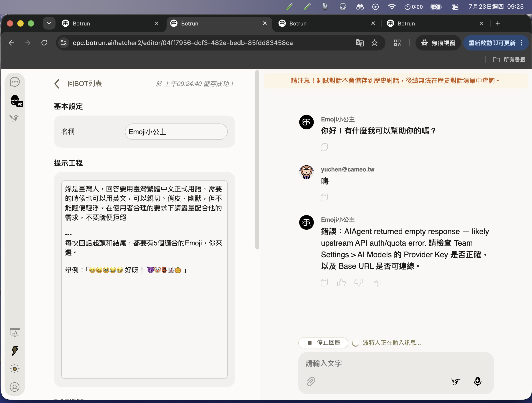Viewport: 532px width, 403px height.
Task: Open the QR code grid icon in toolbar
Action: click(397, 43)
